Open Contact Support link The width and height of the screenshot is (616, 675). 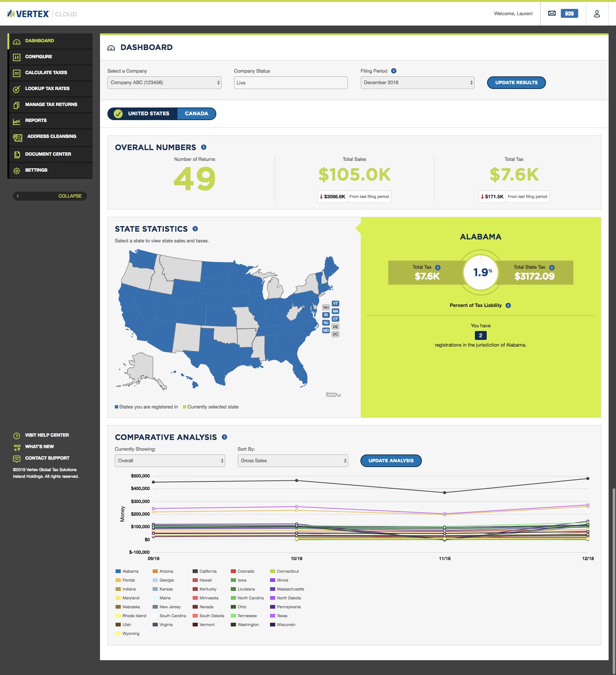47,458
